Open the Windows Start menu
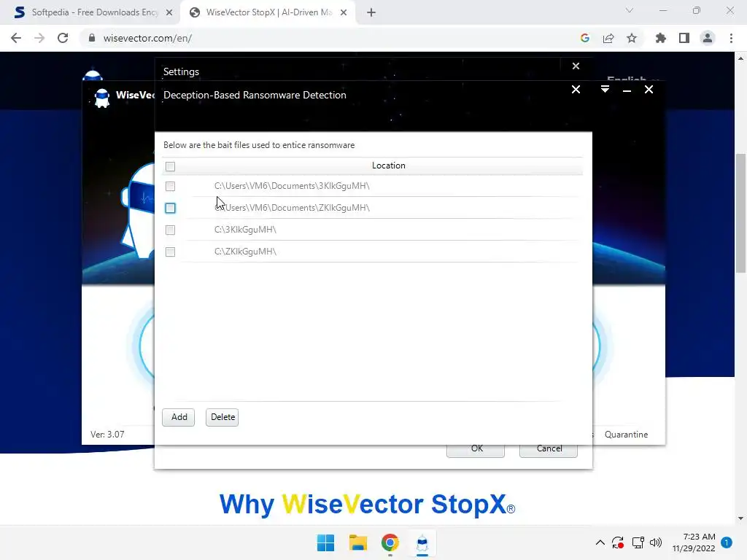This screenshot has width=747, height=560. coord(326,542)
